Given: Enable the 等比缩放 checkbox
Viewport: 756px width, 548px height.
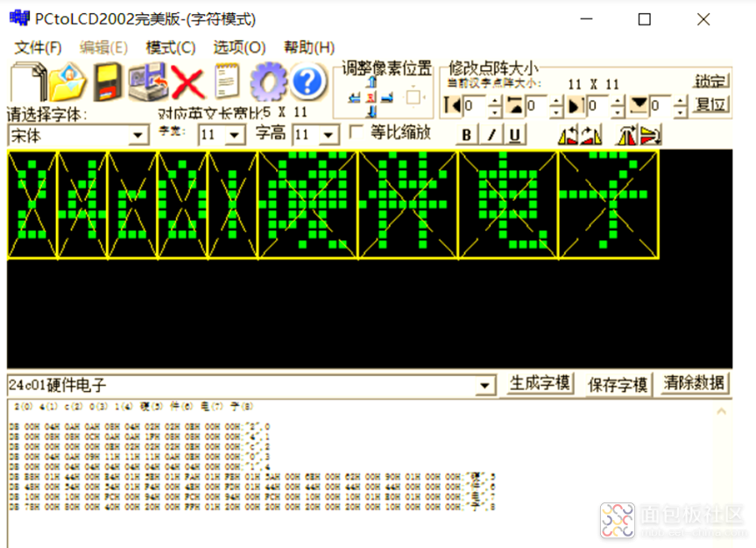Looking at the screenshot, I should (x=356, y=132).
